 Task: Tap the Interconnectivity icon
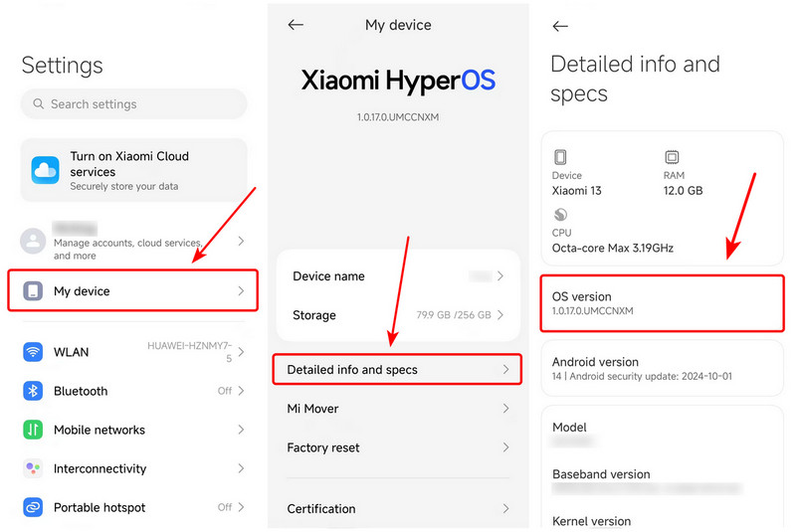[x=33, y=468]
